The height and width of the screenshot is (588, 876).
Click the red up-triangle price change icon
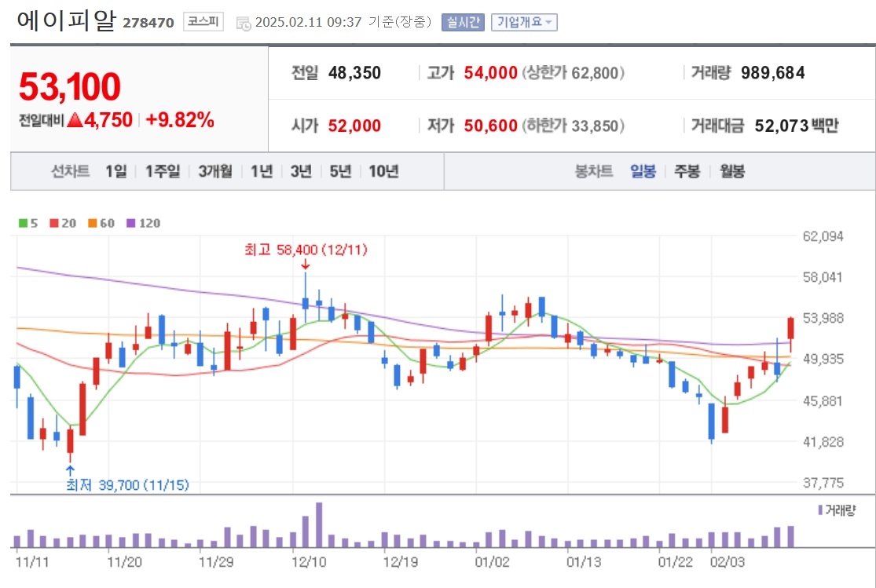[x=75, y=120]
